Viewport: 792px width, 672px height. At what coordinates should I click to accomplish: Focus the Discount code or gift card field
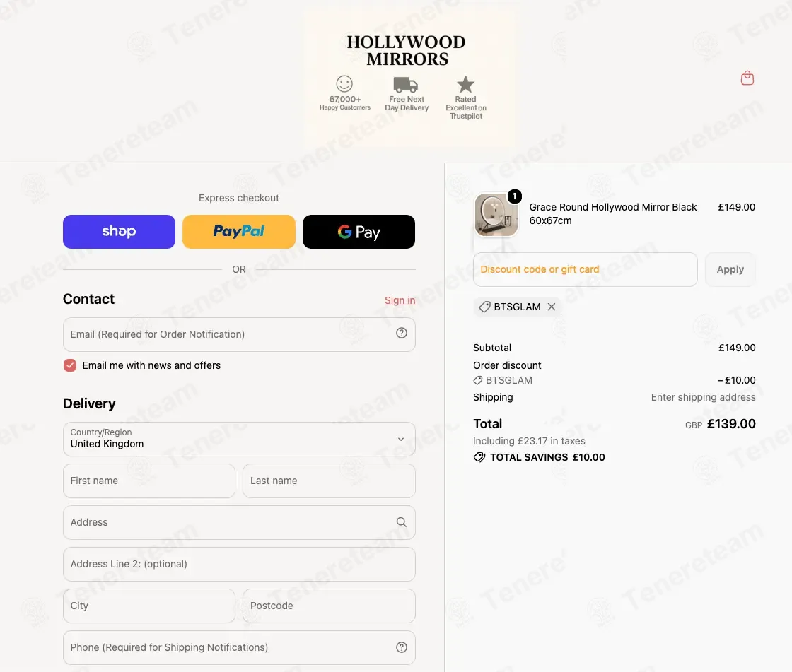click(x=585, y=269)
